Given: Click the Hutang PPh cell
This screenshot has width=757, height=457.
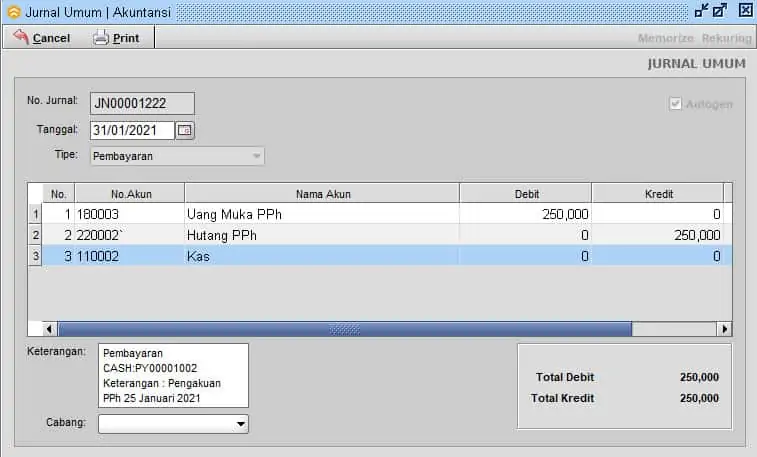Looking at the screenshot, I should coord(322,235).
